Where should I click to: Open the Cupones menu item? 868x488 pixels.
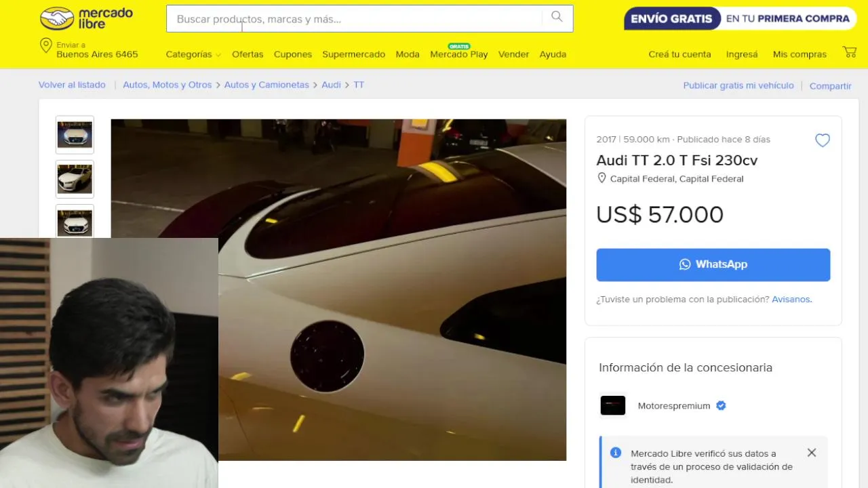[293, 54]
